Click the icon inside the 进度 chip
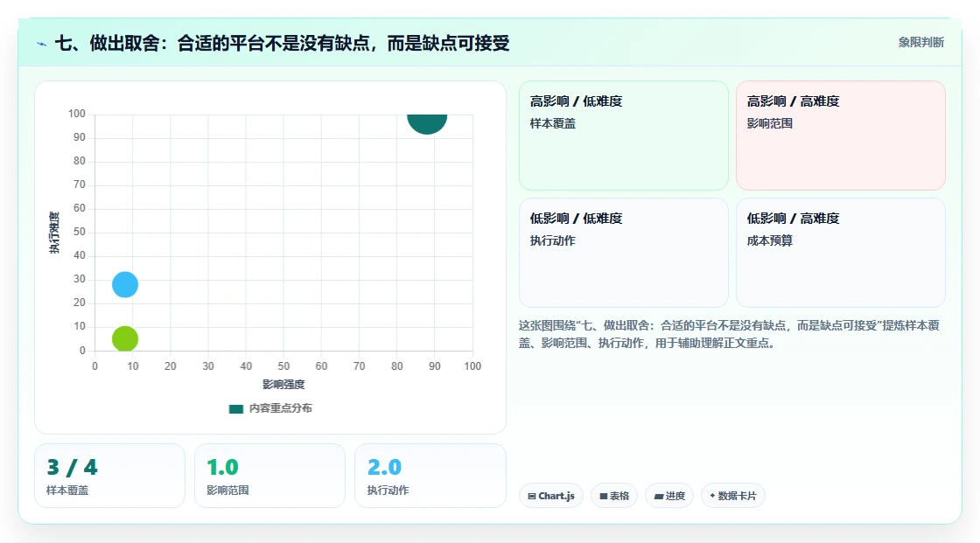This screenshot has height=543, width=980. pos(659,496)
